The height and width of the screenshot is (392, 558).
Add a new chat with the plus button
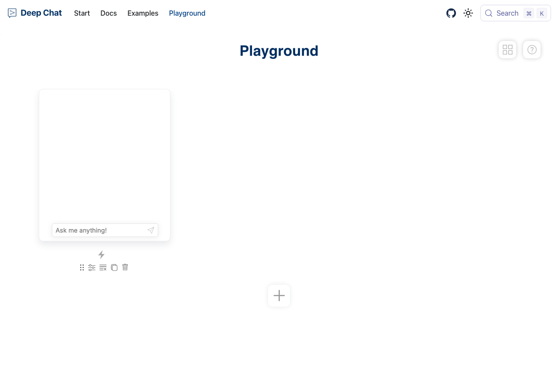279,296
